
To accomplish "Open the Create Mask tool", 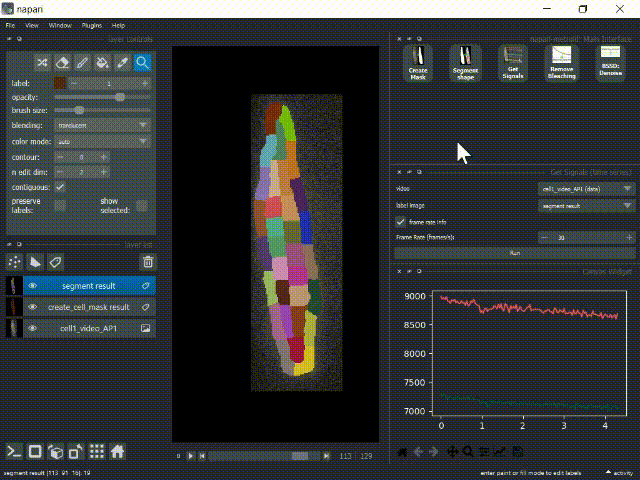I will [x=418, y=63].
